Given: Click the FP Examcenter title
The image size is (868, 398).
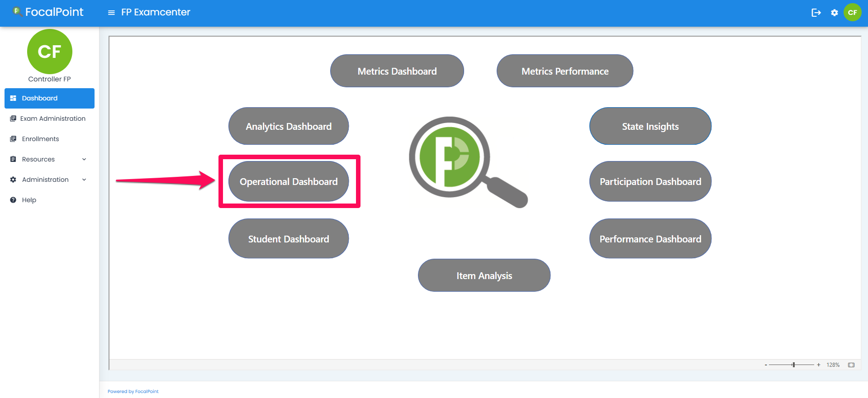Looking at the screenshot, I should point(156,12).
